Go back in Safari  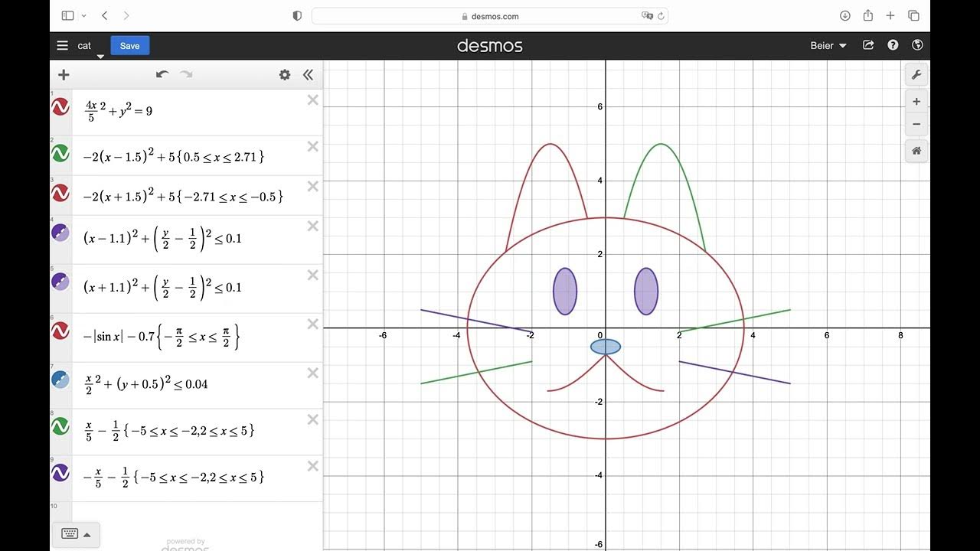[104, 15]
